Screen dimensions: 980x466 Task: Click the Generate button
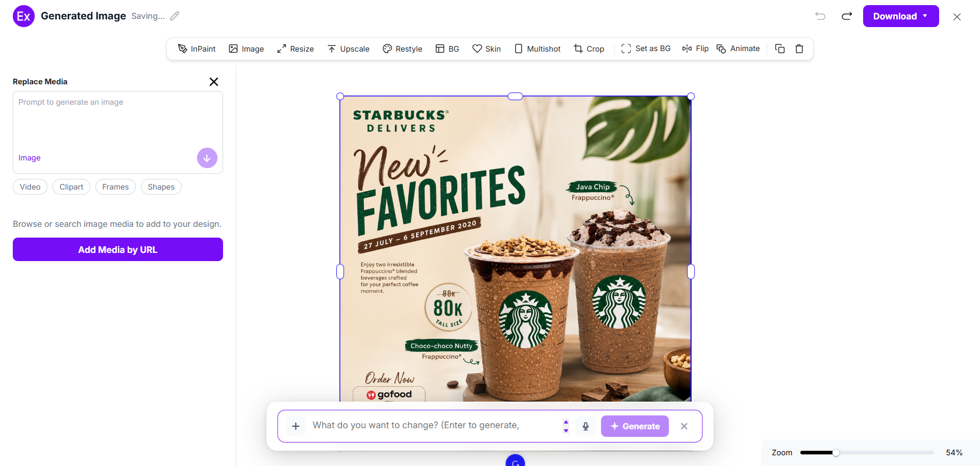tap(635, 426)
